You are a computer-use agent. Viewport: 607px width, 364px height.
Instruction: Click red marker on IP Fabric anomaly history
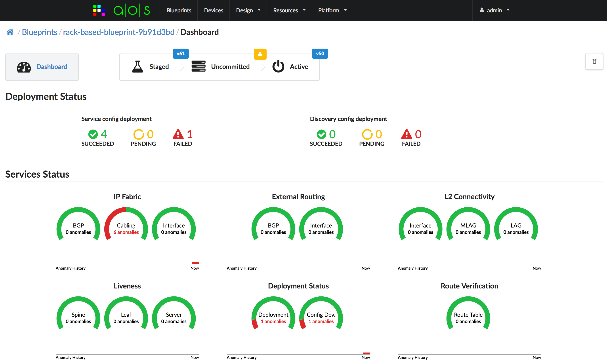[195, 263]
